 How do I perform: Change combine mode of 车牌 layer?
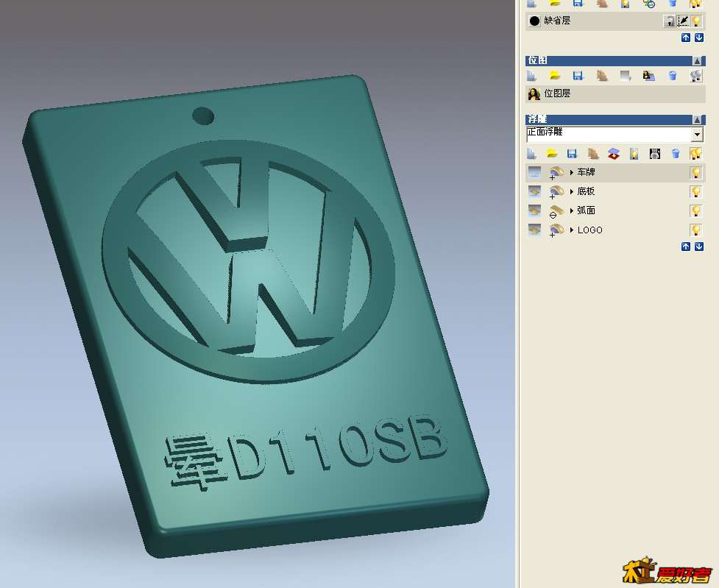pos(556,173)
